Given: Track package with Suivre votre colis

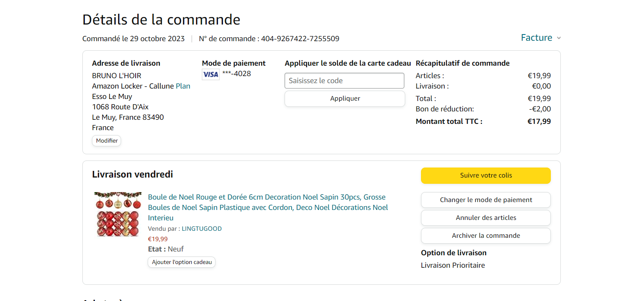Looking at the screenshot, I should click(485, 175).
